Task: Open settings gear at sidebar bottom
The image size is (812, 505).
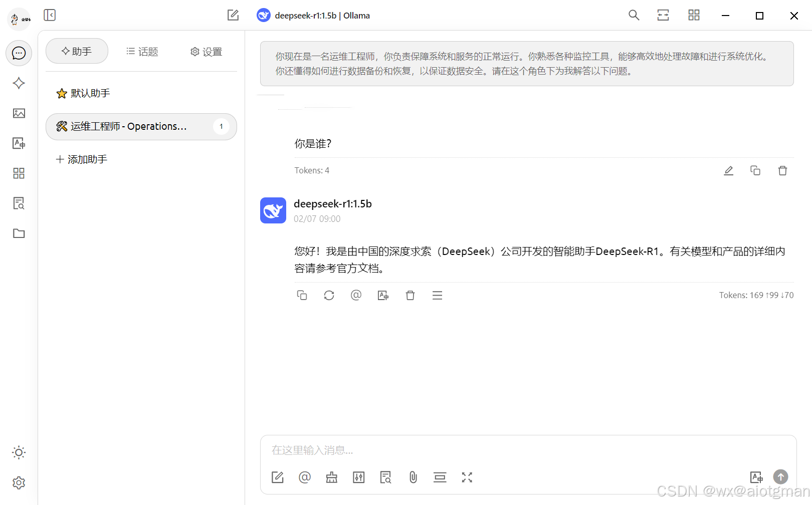Action: (19, 483)
